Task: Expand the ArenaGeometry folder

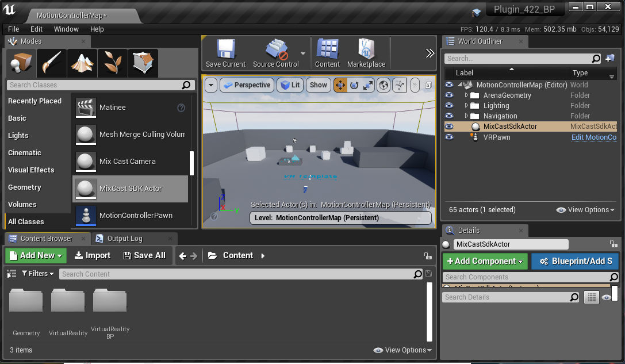Action: (x=466, y=95)
